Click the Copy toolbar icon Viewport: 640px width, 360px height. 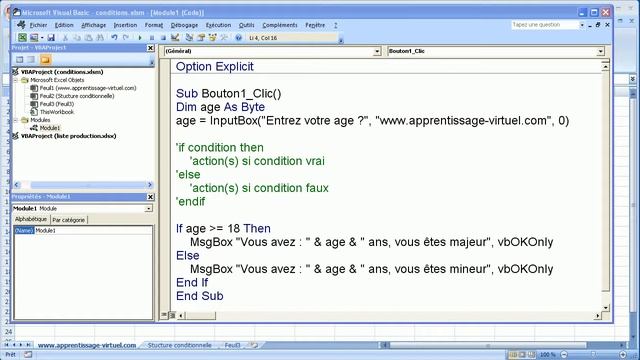pyautogui.click(x=77, y=38)
